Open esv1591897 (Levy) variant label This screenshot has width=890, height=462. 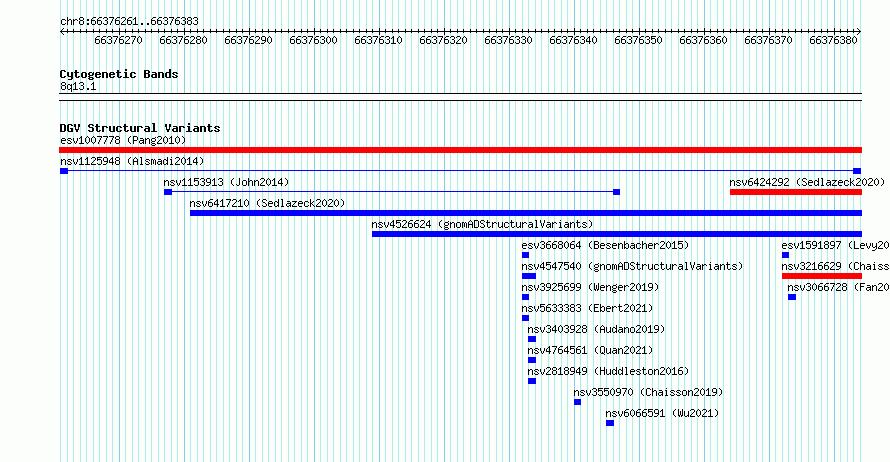tap(836, 245)
